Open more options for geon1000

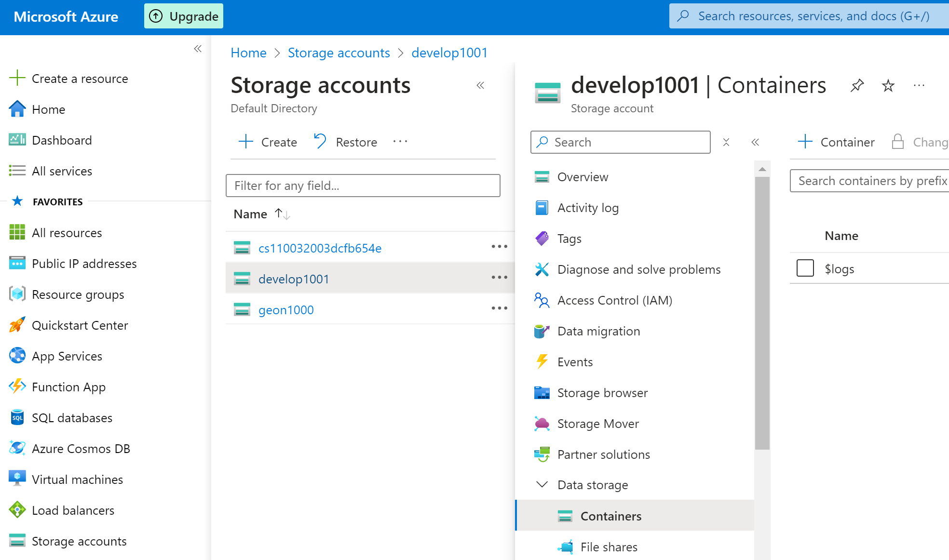(499, 308)
